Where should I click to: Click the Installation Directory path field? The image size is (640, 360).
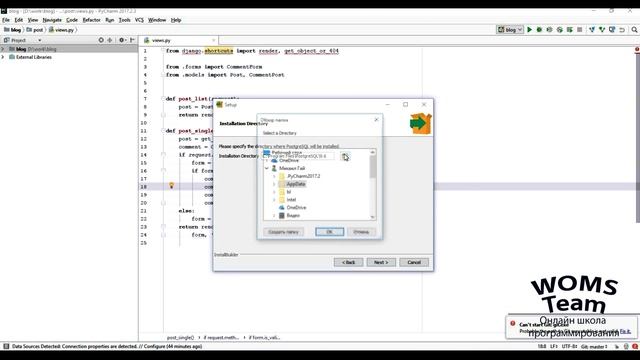click(298, 156)
